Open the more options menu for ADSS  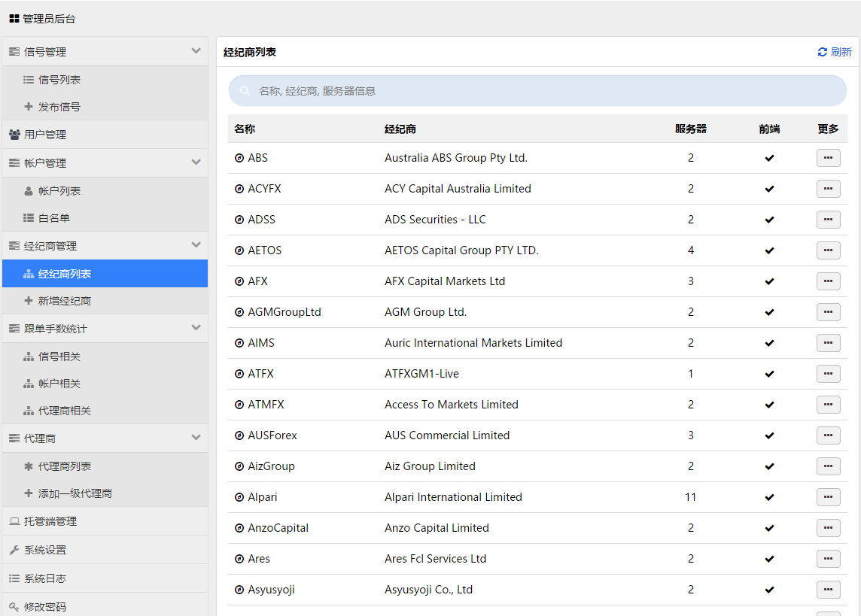[x=828, y=220]
